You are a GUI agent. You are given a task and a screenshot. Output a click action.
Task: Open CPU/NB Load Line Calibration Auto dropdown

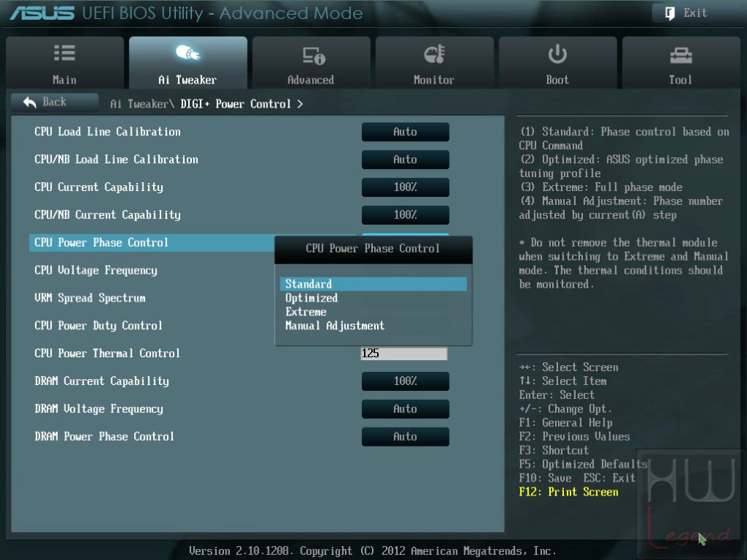point(406,160)
